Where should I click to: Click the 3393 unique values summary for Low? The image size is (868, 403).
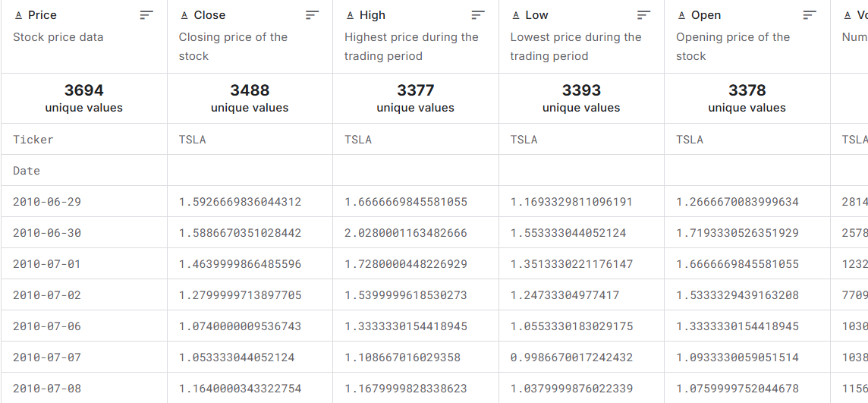[581, 98]
